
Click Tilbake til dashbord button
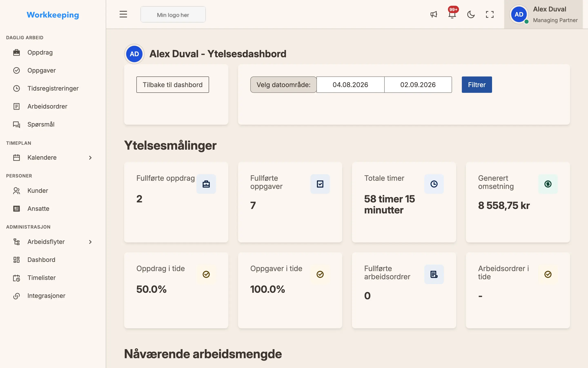(x=173, y=85)
